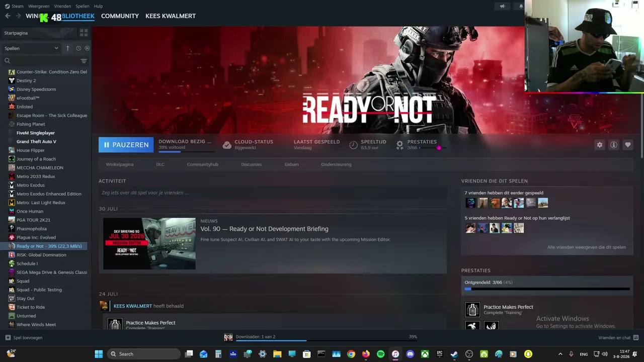Click the plus icon to add a game
Image resolution: width=644 pixels, height=362 pixels.
tap(8, 338)
